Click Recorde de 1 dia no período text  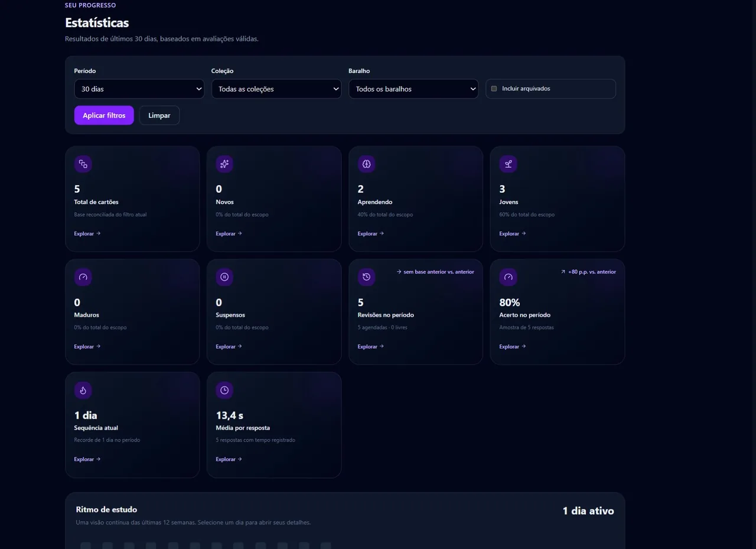pyautogui.click(x=107, y=440)
